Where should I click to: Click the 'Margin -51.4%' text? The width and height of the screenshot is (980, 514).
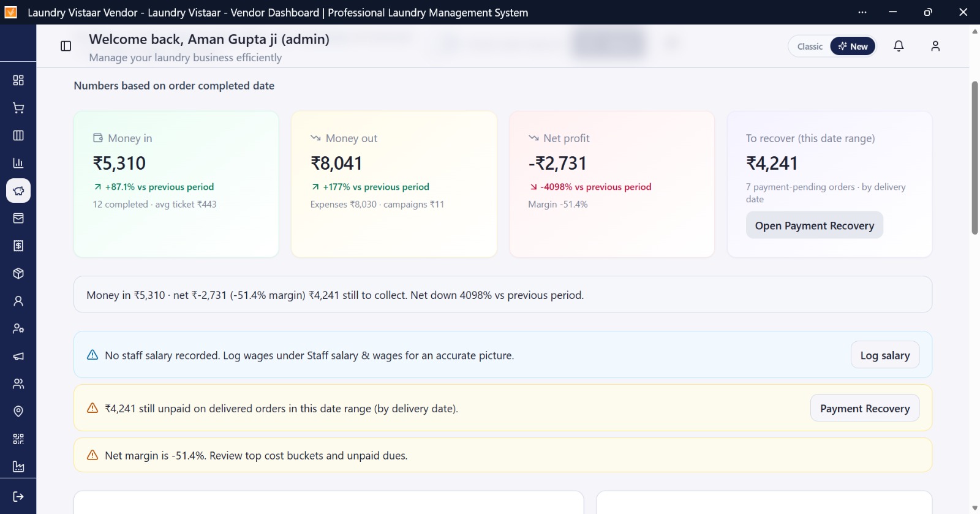tap(558, 205)
